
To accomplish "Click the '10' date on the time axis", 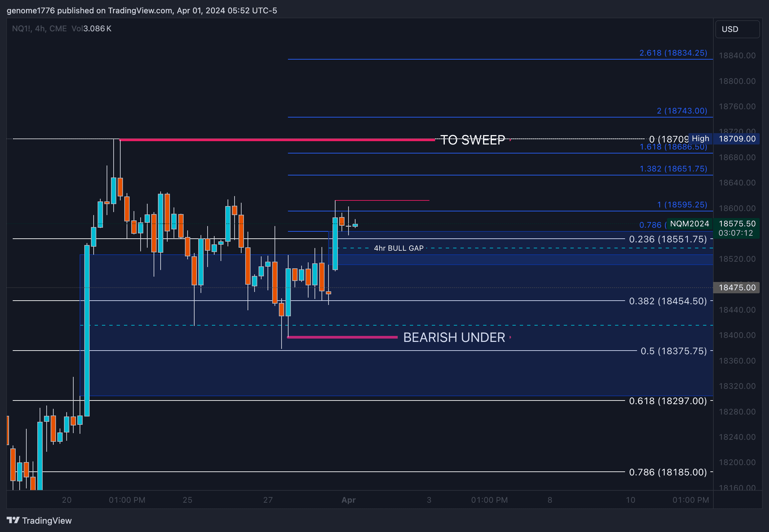I will 630,500.
